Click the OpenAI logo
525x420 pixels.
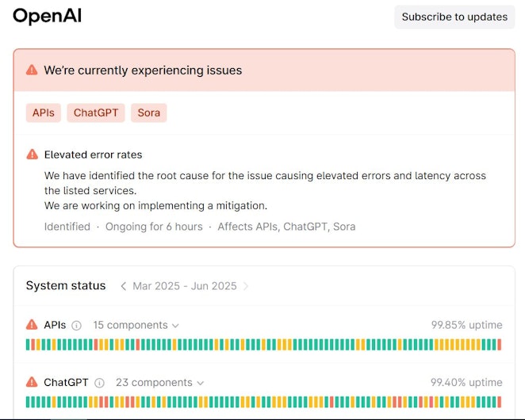(48, 16)
